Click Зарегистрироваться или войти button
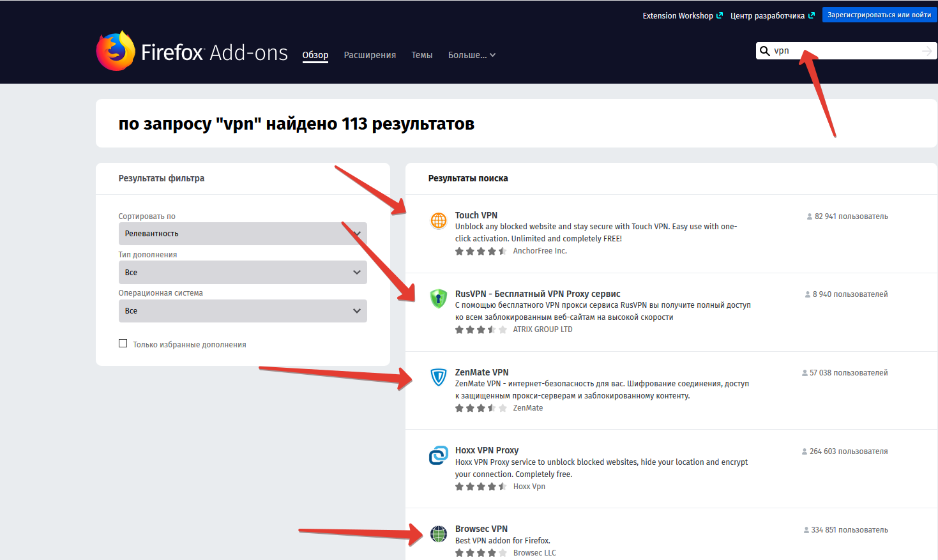This screenshot has height=560, width=938. (879, 15)
